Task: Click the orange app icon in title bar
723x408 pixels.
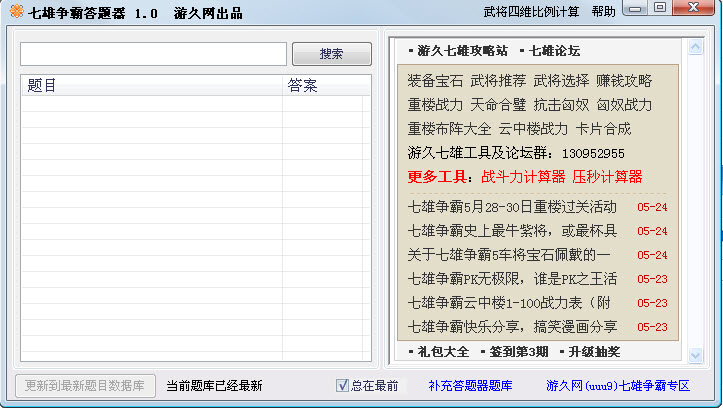Action: [17, 11]
